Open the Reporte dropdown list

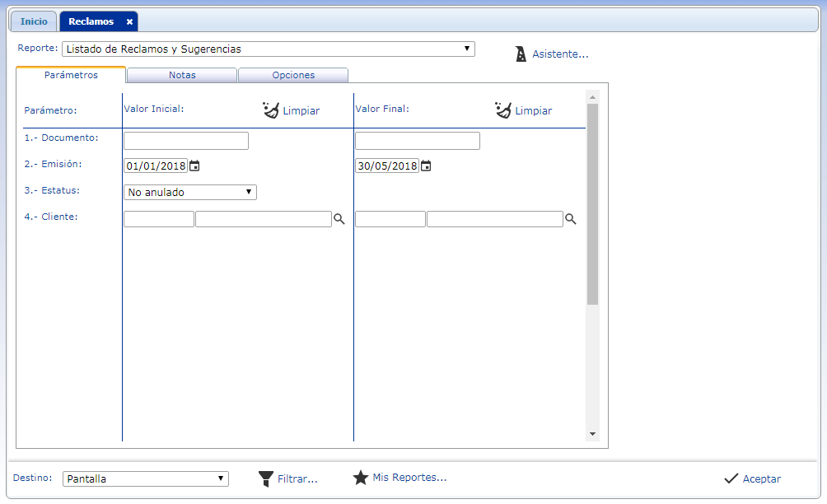point(269,49)
